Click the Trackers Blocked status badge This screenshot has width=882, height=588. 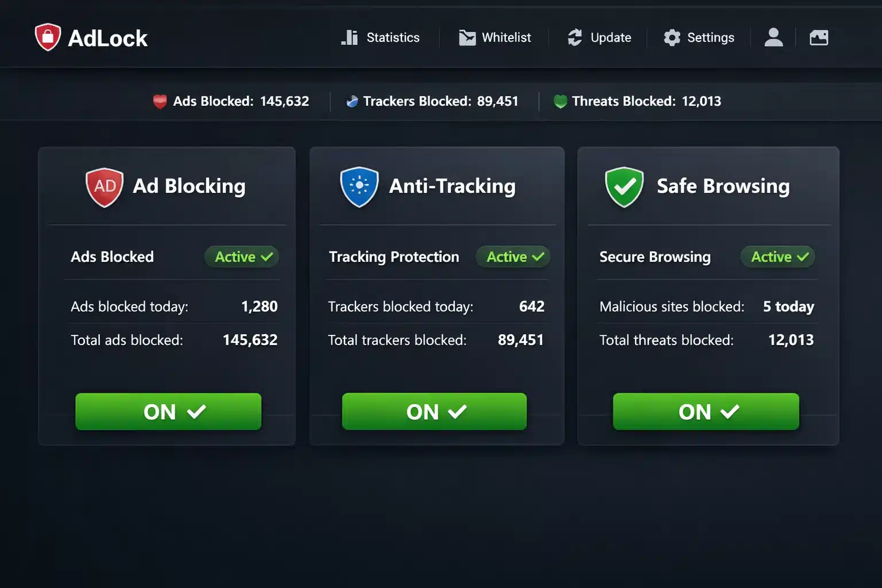coord(432,101)
